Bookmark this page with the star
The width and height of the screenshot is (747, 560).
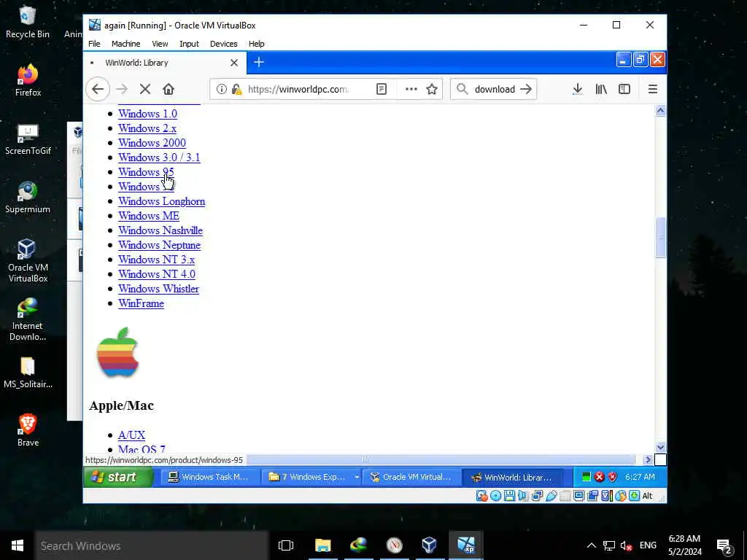(432, 89)
